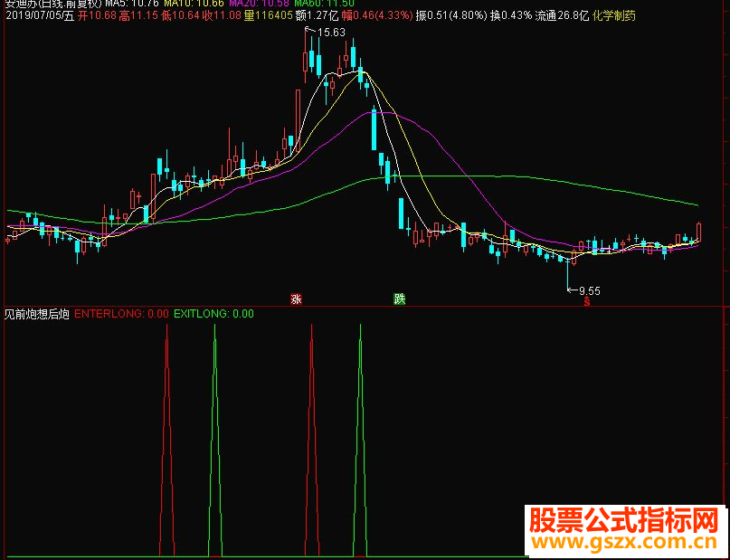Click the change 幅0.46(4.33%) value
Image resolution: width=730 pixels, height=560 pixels.
click(377, 16)
